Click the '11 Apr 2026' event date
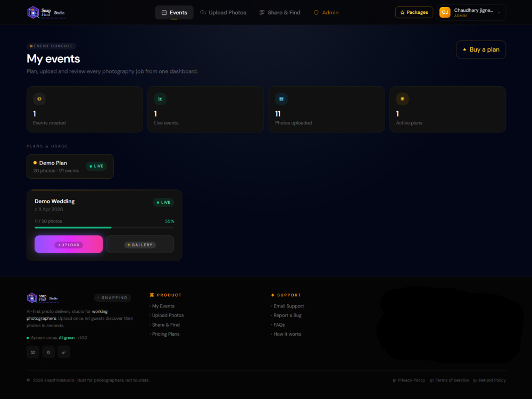This screenshot has width=532, height=399. (50, 209)
